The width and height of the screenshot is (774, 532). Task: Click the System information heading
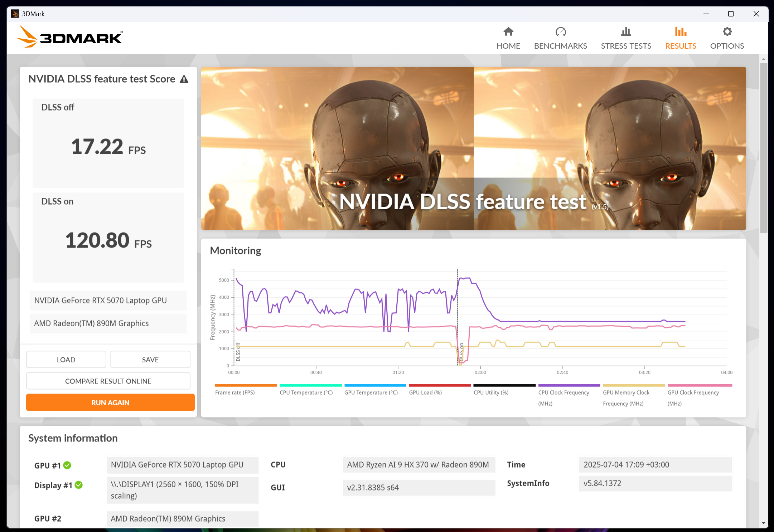click(73, 438)
